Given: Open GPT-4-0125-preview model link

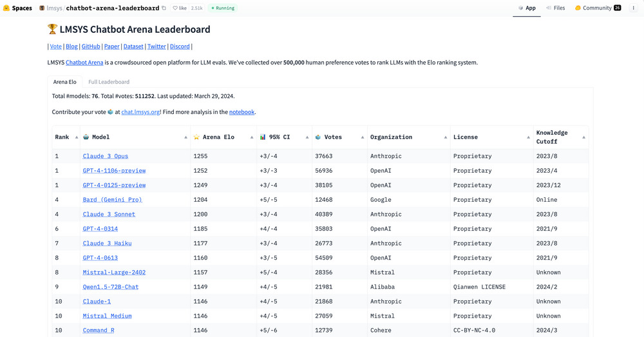Looking at the screenshot, I should coord(114,185).
